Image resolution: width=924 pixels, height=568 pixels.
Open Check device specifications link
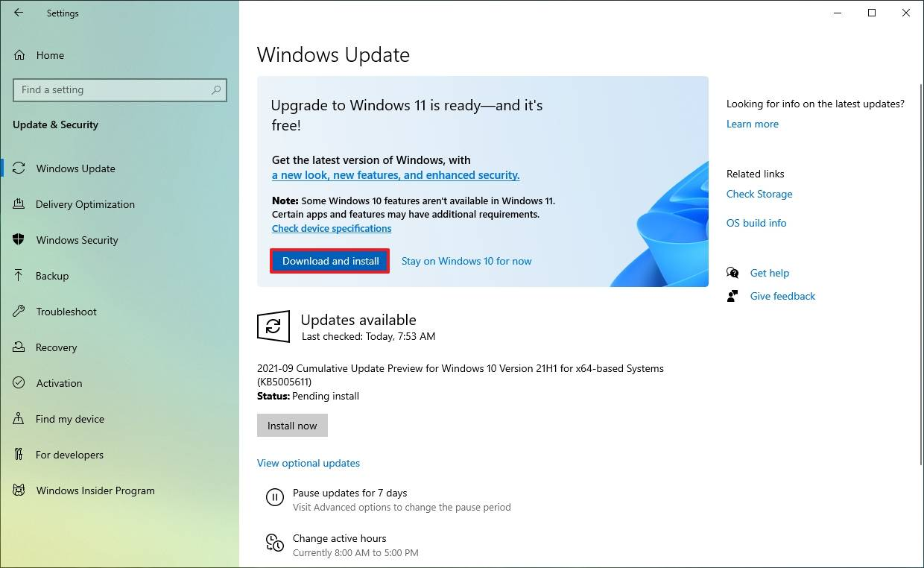point(332,228)
